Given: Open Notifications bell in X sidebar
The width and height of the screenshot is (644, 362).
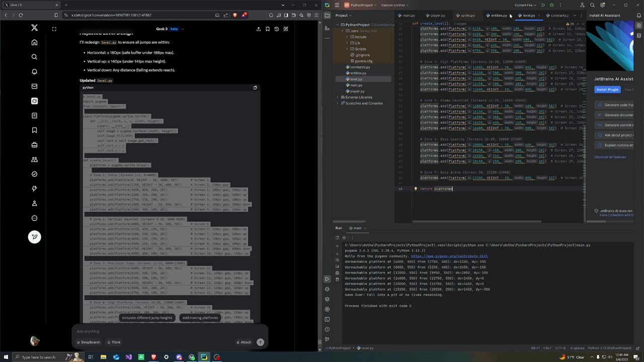Looking at the screenshot, I should (34, 71).
